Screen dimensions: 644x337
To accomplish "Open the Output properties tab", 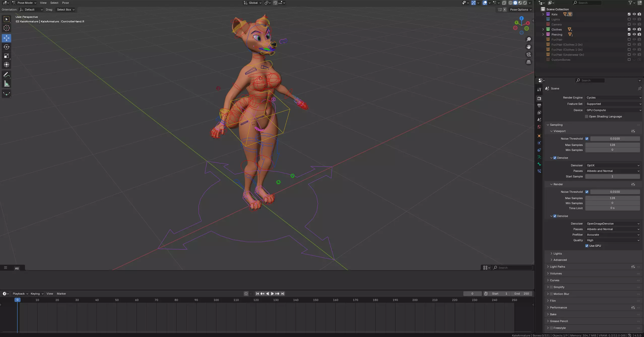I will pyautogui.click(x=539, y=105).
